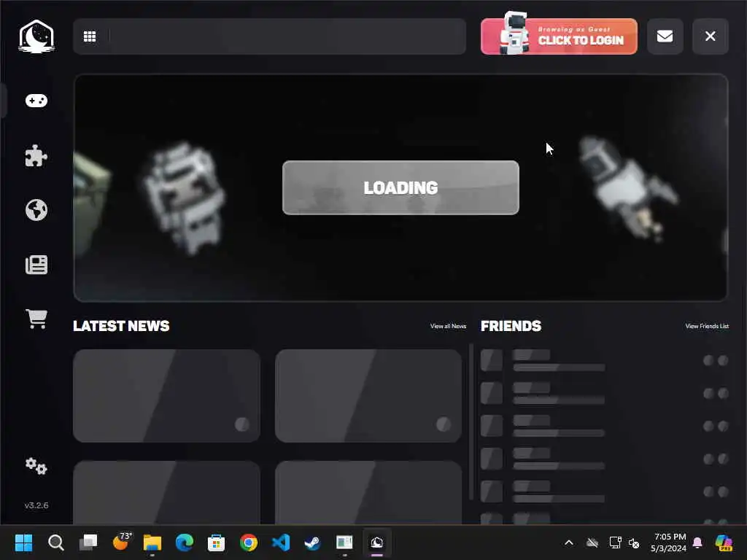Click the Click to Login guest banner

click(x=559, y=36)
